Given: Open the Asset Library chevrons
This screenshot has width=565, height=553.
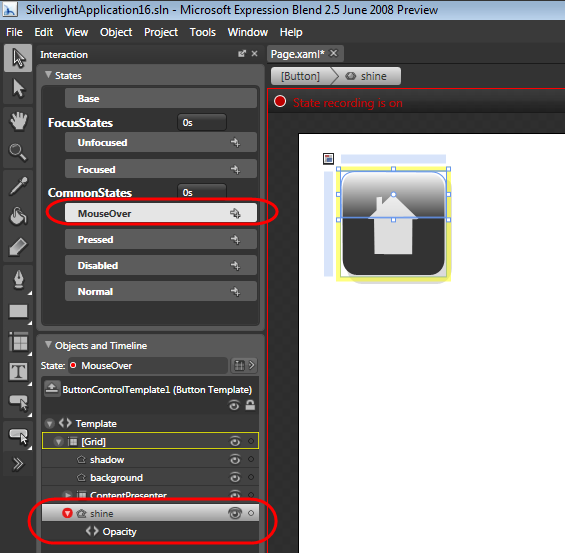Looking at the screenshot, I should [18, 464].
